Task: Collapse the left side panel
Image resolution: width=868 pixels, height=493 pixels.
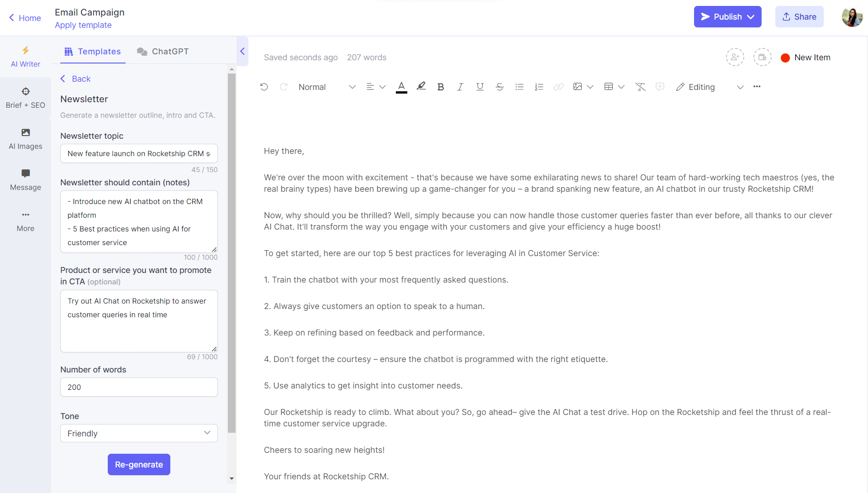Action: [242, 51]
